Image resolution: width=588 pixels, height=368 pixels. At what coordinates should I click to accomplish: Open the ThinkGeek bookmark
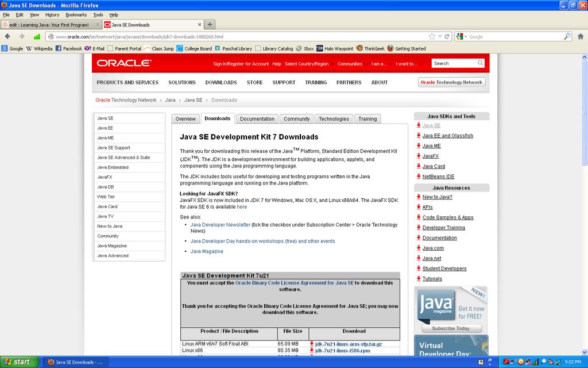(370, 48)
